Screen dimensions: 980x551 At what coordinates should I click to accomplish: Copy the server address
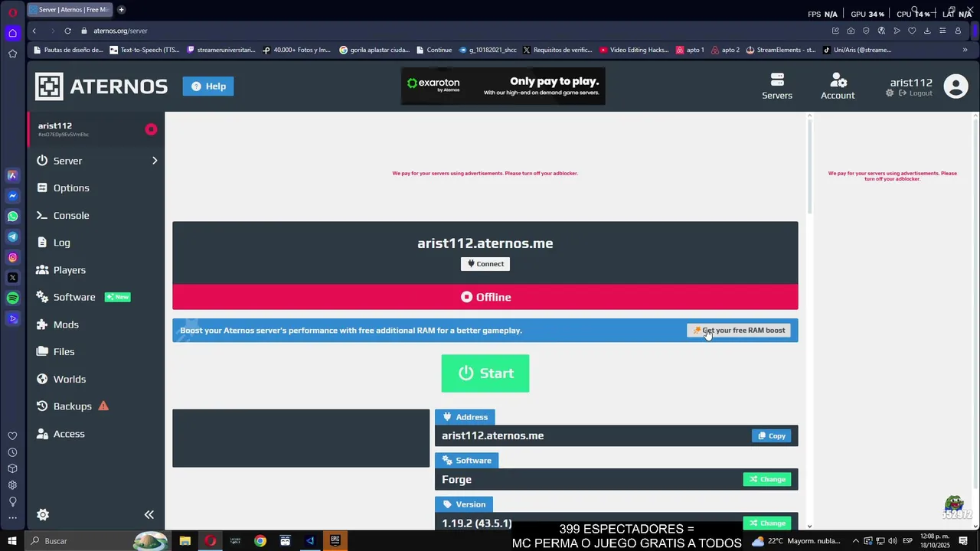tap(772, 436)
